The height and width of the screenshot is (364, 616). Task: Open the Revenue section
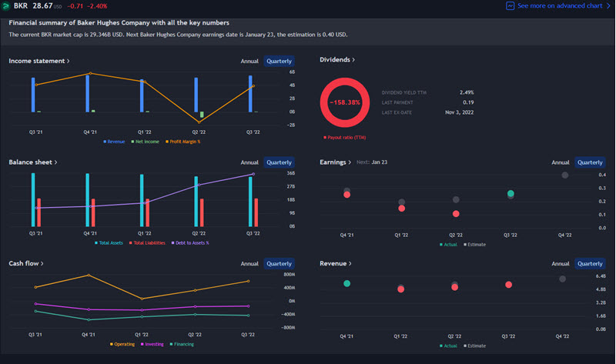335,263
